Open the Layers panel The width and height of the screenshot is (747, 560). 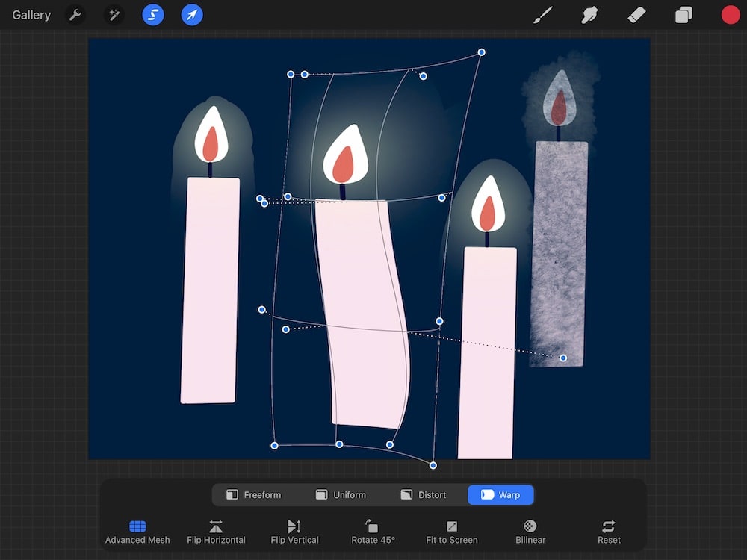[683, 14]
